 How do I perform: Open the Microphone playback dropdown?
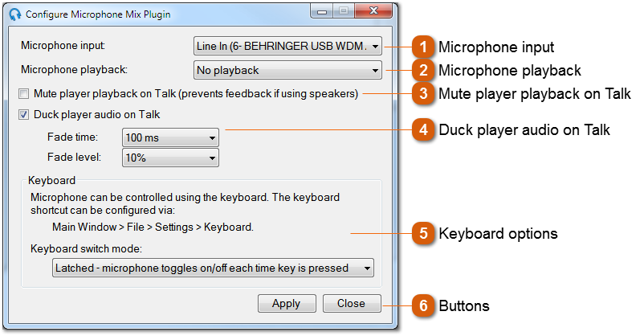click(x=287, y=70)
